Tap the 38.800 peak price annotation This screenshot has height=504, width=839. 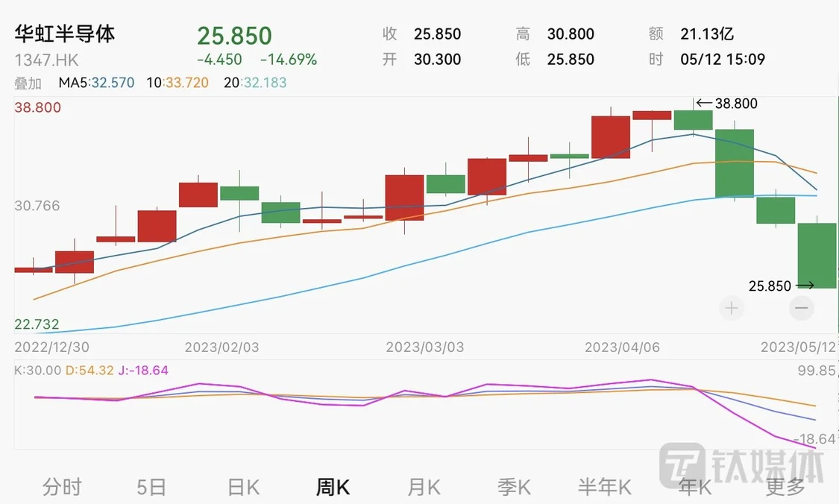point(736,104)
